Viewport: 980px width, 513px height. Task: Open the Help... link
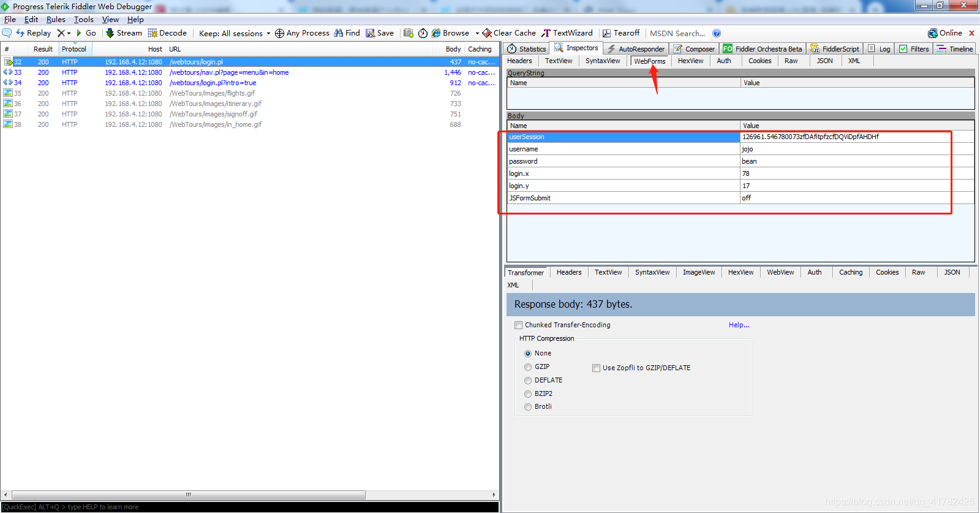coord(739,325)
